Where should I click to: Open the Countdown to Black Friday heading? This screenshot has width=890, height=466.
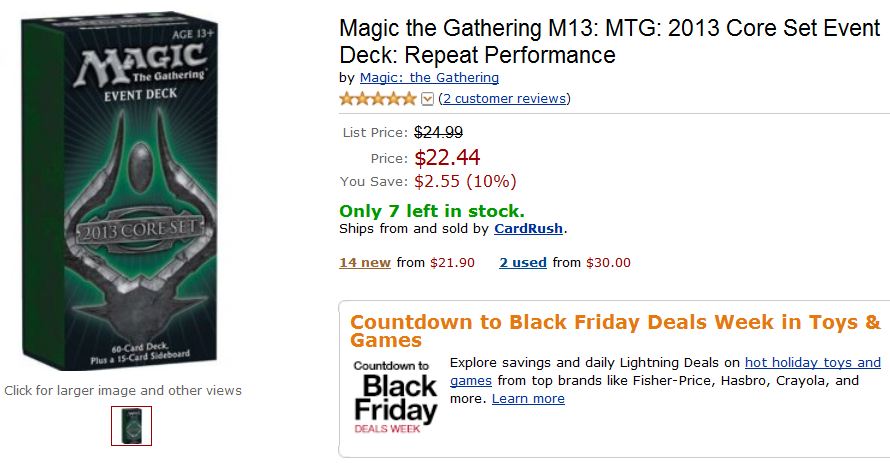click(x=614, y=331)
